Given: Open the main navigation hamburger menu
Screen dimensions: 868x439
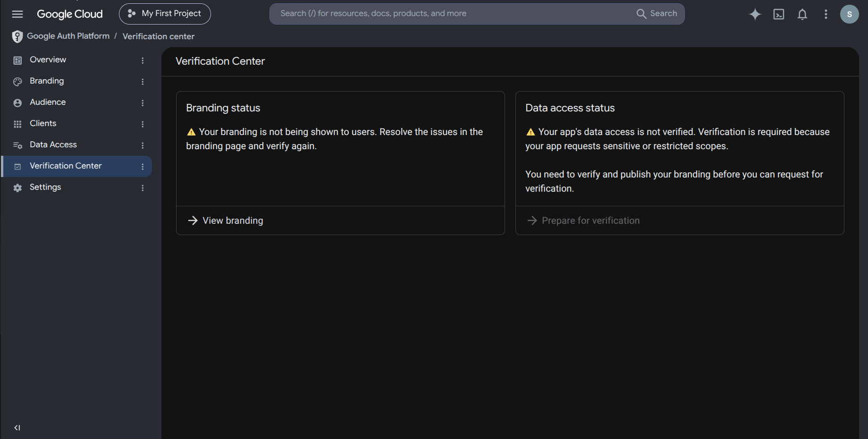Looking at the screenshot, I should pos(17,14).
